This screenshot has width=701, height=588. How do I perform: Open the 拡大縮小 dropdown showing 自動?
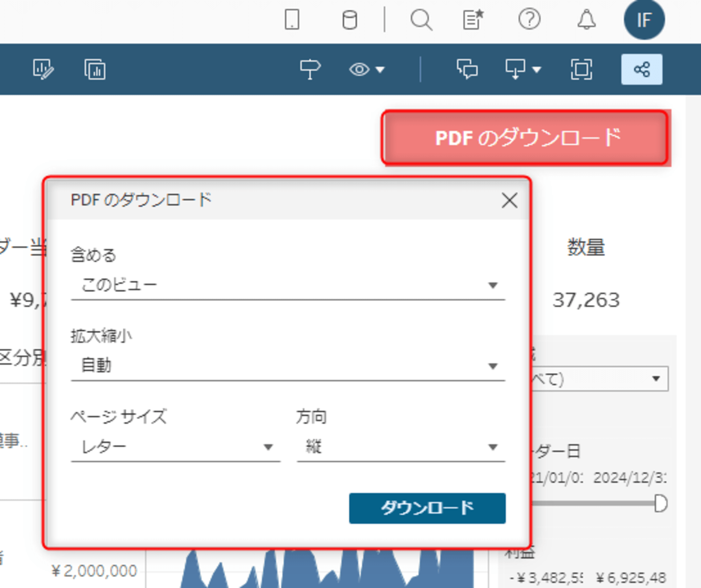coord(288,366)
